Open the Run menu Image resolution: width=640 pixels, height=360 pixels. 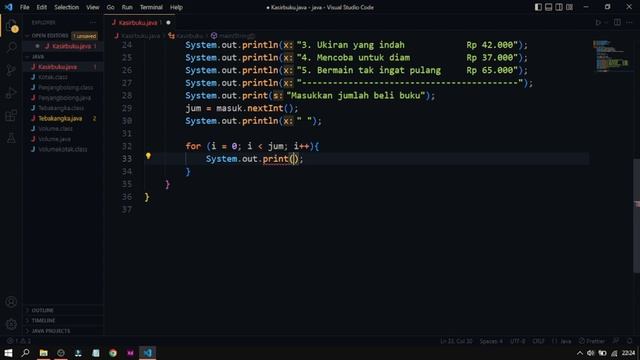click(x=127, y=7)
